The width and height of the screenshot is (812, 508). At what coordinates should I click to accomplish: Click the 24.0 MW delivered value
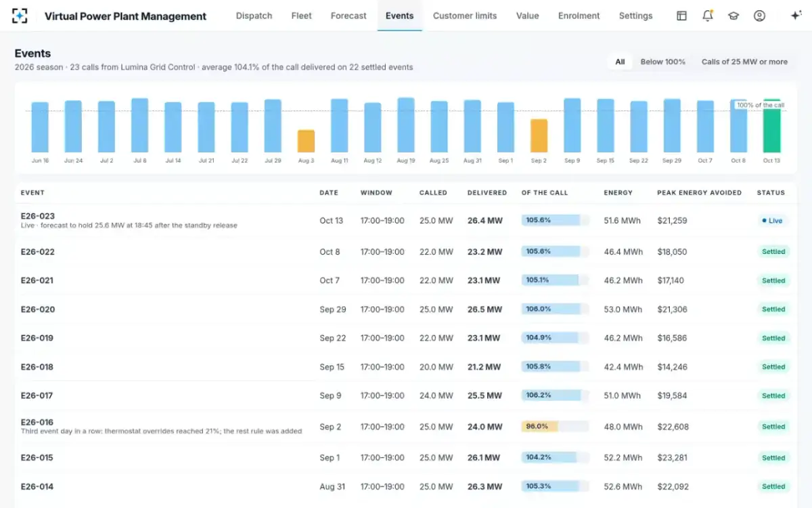point(485,427)
